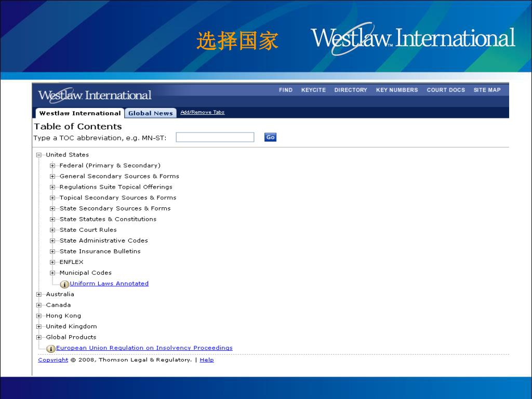Image resolution: width=532 pixels, height=399 pixels.
Task: Click the Copyright link in footer
Action: click(53, 360)
